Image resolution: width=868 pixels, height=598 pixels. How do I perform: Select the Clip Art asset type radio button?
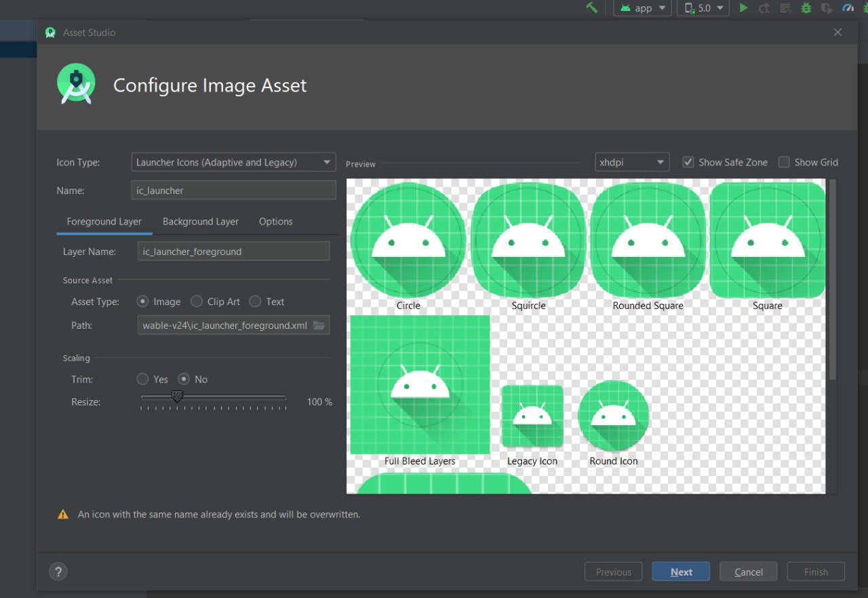coord(197,302)
